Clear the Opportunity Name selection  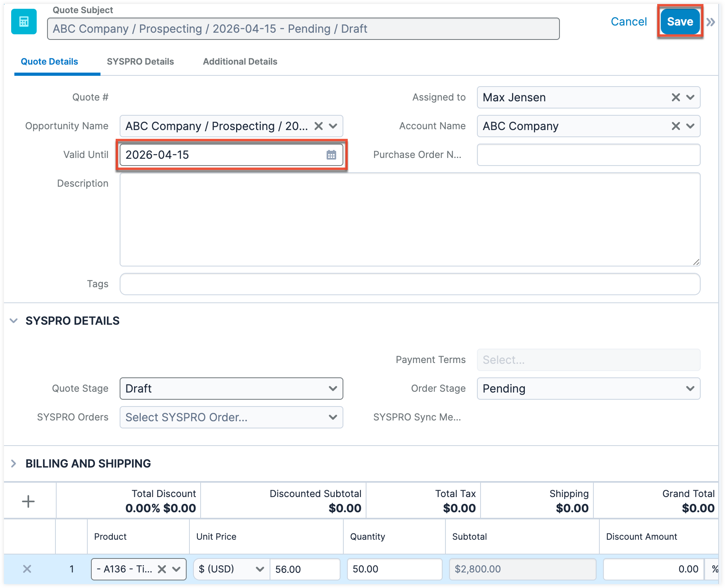coord(318,126)
